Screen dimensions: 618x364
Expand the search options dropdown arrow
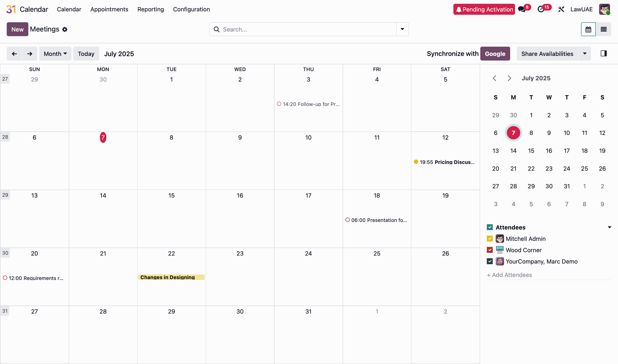coord(402,29)
